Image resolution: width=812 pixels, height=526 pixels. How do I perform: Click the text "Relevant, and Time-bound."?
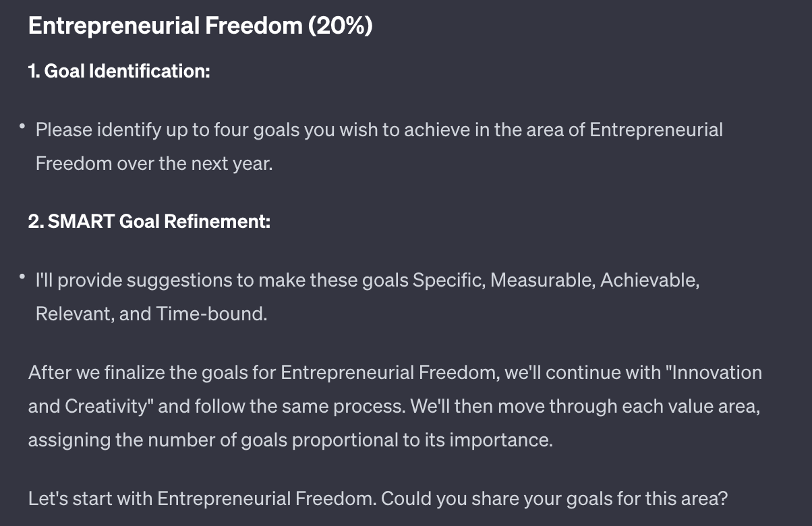(151, 314)
